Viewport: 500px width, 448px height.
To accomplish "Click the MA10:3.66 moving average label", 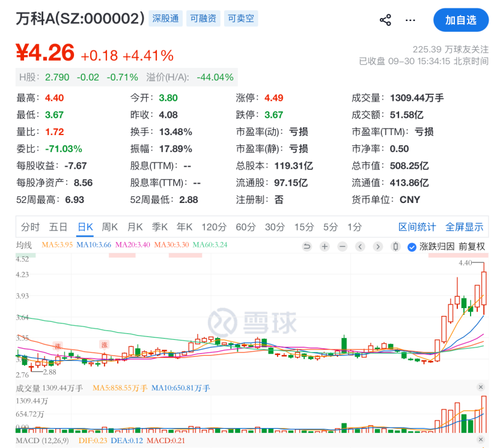I will coord(94,244).
